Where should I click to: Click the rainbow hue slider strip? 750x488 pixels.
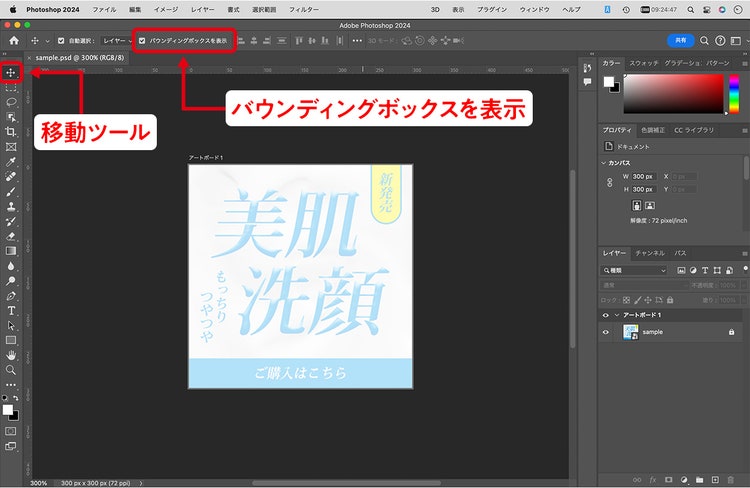734,93
